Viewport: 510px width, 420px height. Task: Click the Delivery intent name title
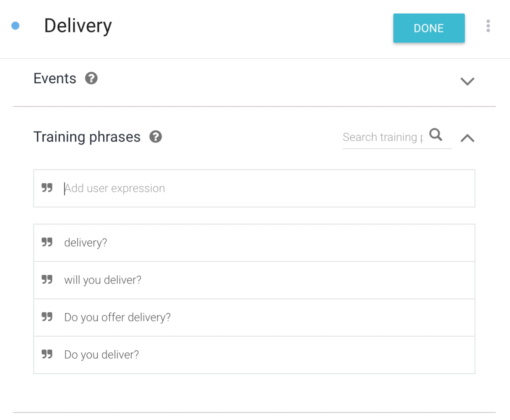[x=78, y=26]
